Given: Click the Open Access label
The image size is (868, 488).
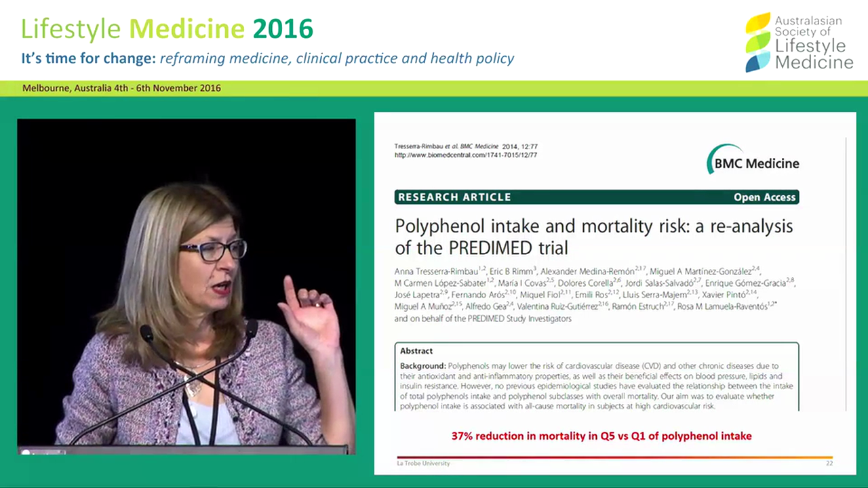Looking at the screenshot, I should pyautogui.click(x=764, y=197).
